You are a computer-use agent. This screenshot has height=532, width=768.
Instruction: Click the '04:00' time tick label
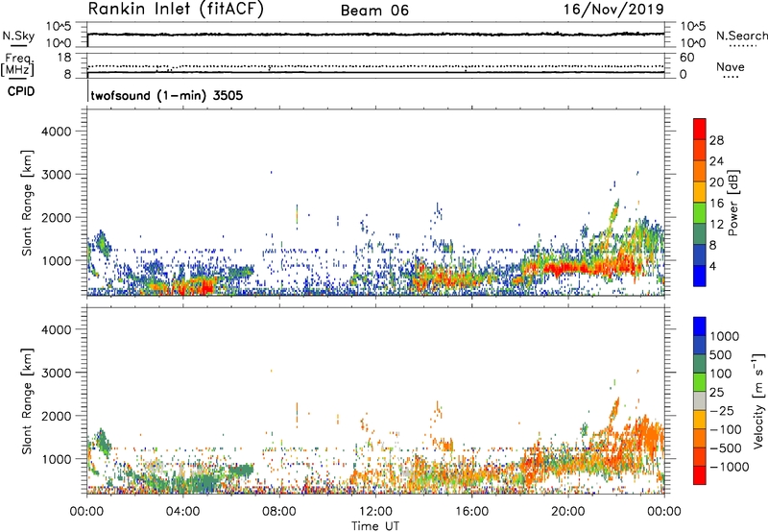[x=182, y=512]
